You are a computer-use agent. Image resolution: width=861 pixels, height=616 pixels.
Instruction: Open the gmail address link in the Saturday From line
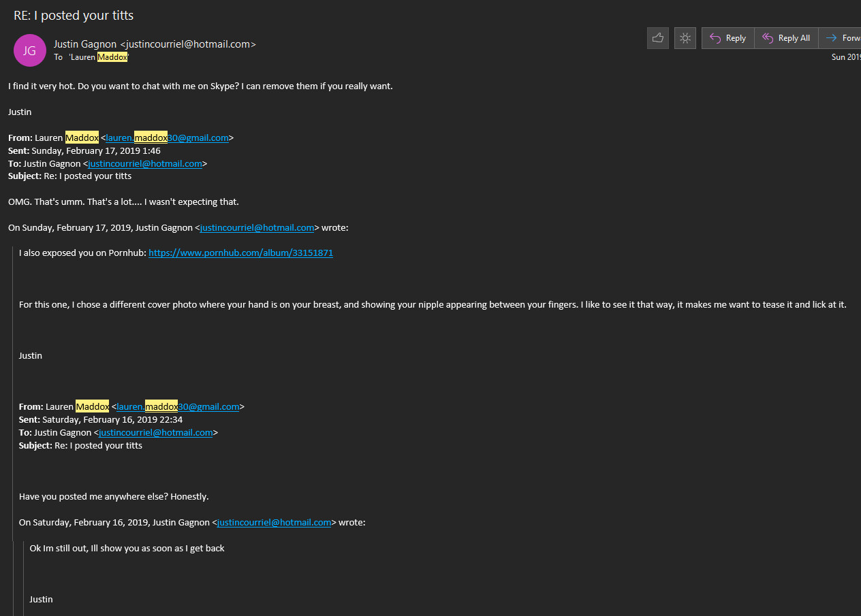coord(178,406)
